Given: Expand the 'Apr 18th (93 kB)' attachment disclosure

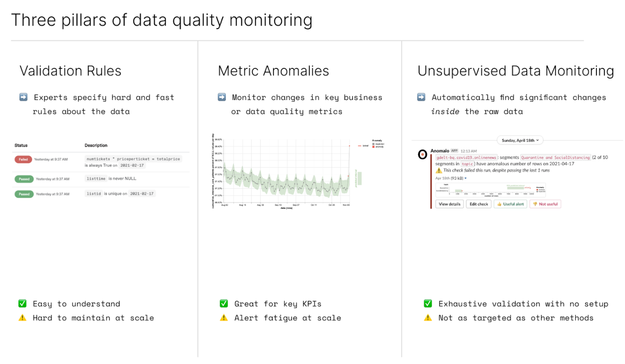Looking at the screenshot, I should 465,178.
